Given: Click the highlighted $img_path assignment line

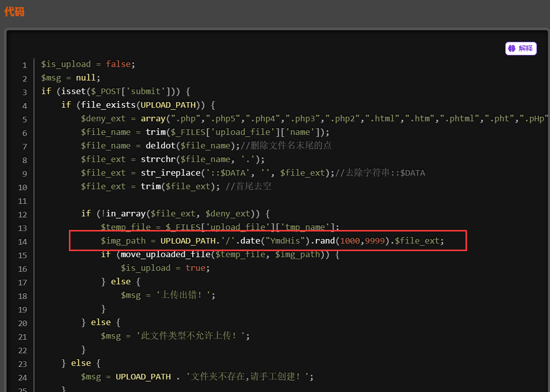Looking at the screenshot, I should (272, 241).
